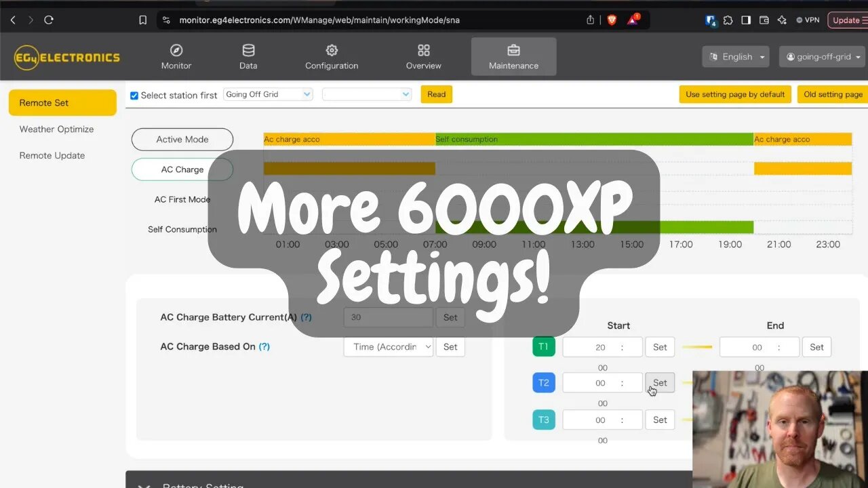This screenshot has width=868, height=488.
Task: Open the Overview tab
Action: (424, 57)
